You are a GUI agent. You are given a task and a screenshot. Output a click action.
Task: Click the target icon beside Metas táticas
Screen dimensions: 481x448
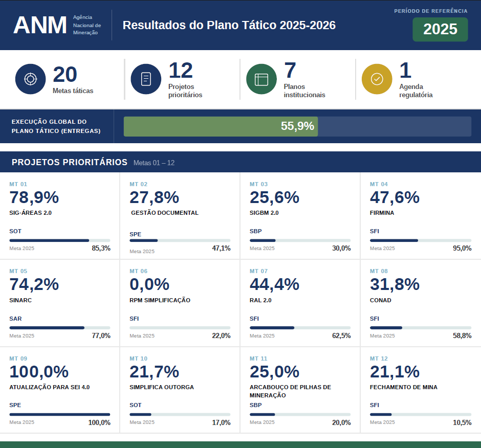(30, 79)
